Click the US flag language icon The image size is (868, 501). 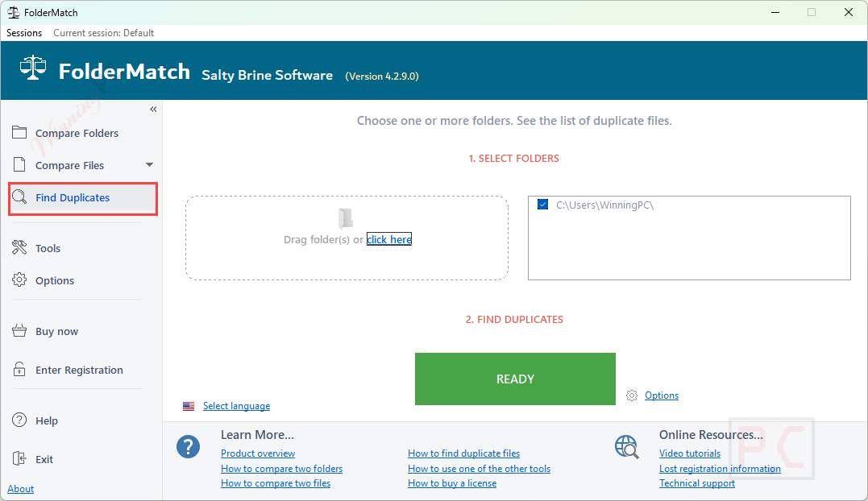[189, 407]
